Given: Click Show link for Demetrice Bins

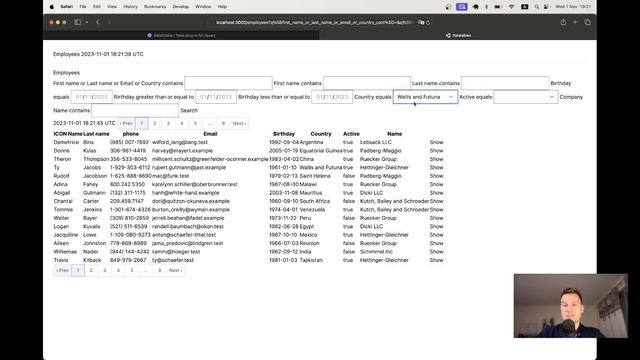Looking at the screenshot, I should pos(436,142).
